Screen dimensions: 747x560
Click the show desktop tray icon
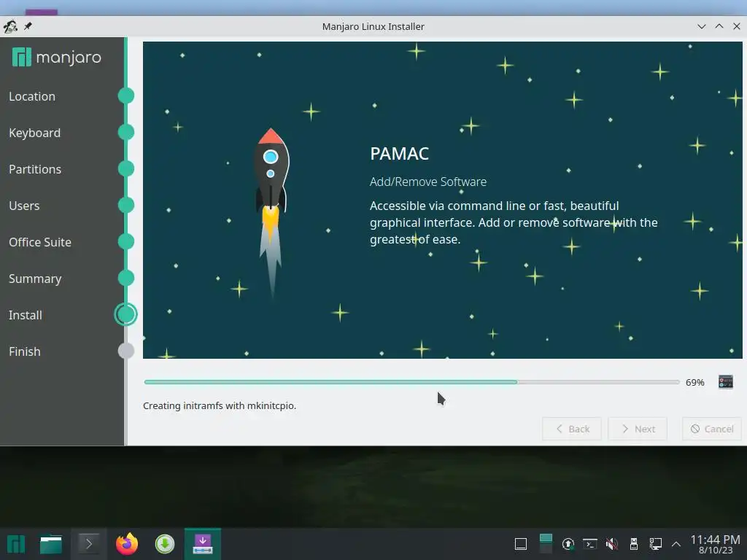(x=521, y=544)
